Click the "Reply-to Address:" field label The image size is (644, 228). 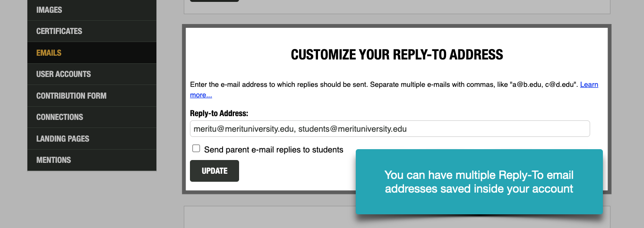(219, 113)
